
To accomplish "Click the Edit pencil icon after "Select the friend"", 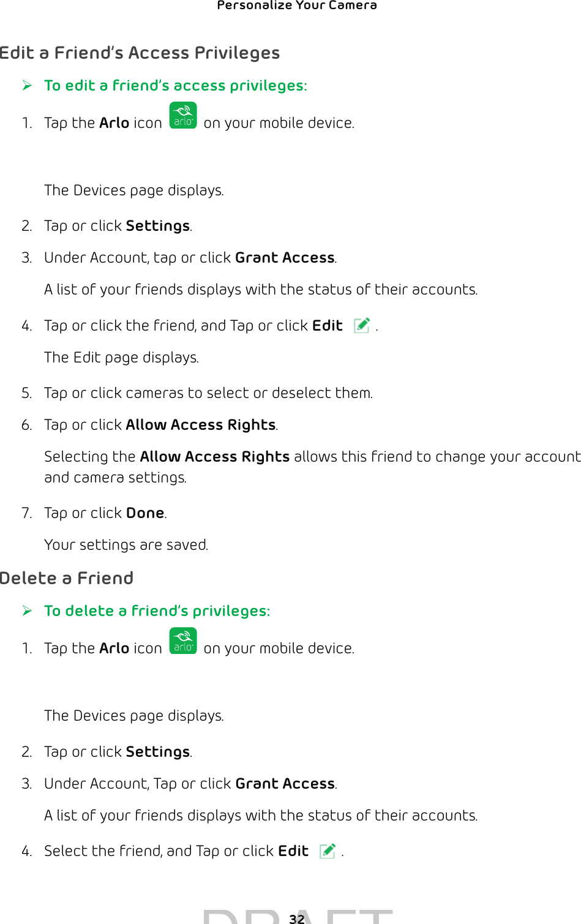I will (x=328, y=851).
